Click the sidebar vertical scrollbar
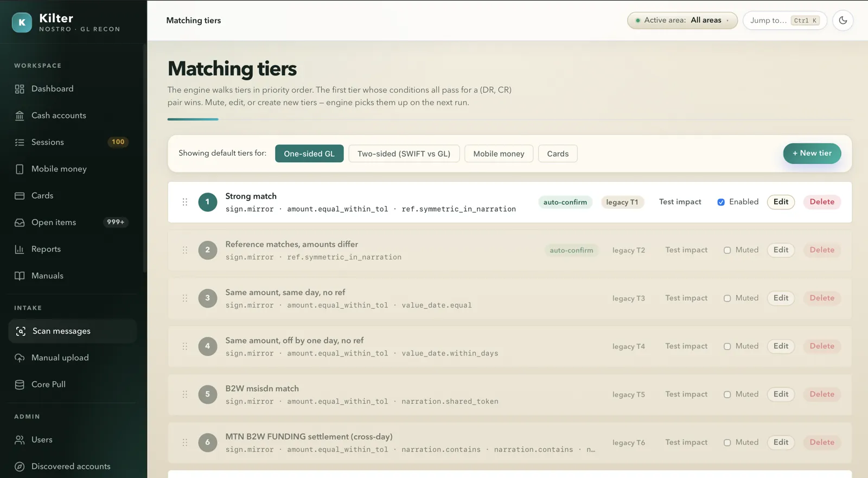Image resolution: width=868 pixels, height=478 pixels. coord(144,157)
